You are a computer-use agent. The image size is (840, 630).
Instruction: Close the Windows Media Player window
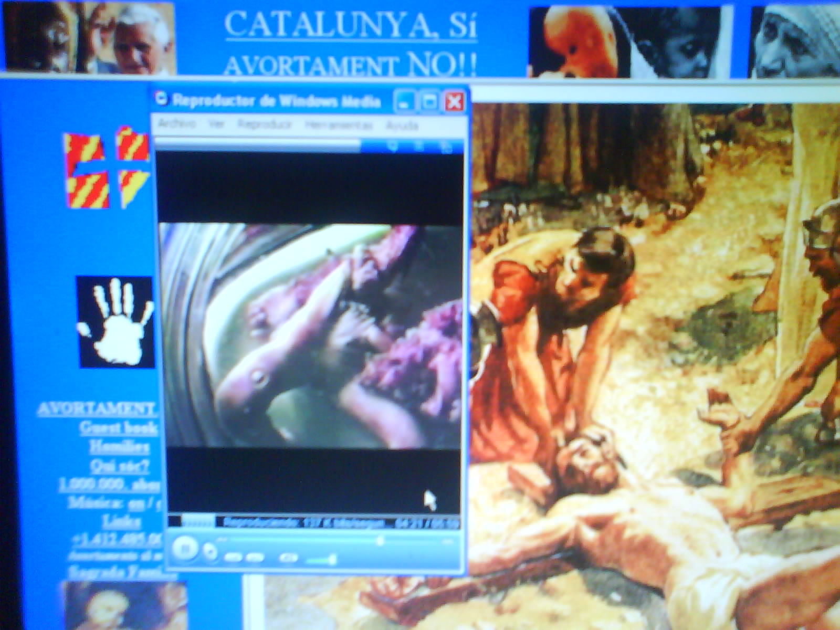(x=454, y=102)
